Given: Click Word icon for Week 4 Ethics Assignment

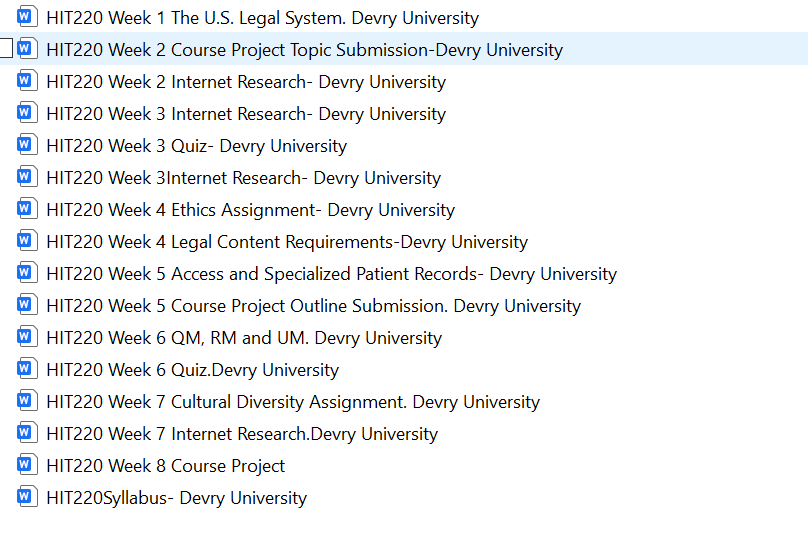Looking at the screenshot, I should [x=27, y=209].
